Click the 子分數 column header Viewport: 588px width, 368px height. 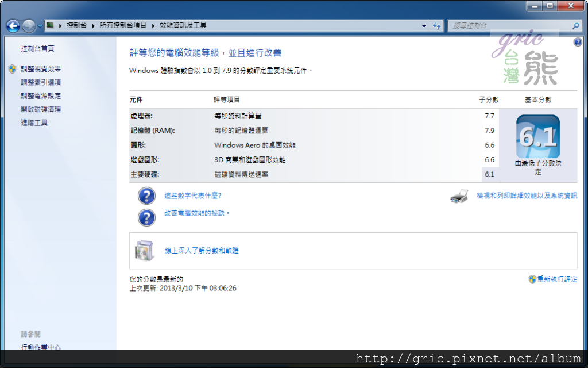pyautogui.click(x=489, y=100)
